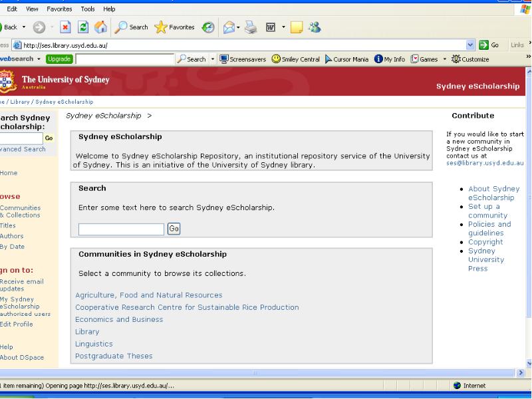
Task: Open the Copyright link in the right column
Action: [485, 242]
